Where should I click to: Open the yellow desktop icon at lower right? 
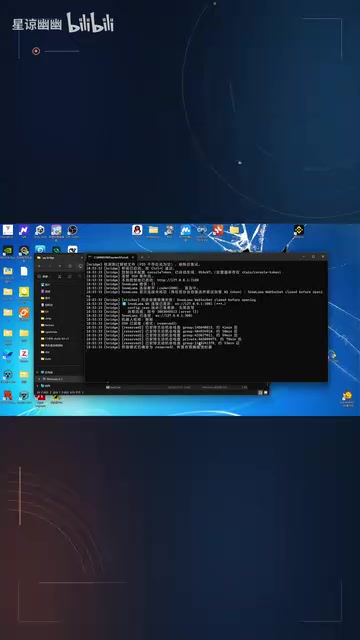(347, 396)
